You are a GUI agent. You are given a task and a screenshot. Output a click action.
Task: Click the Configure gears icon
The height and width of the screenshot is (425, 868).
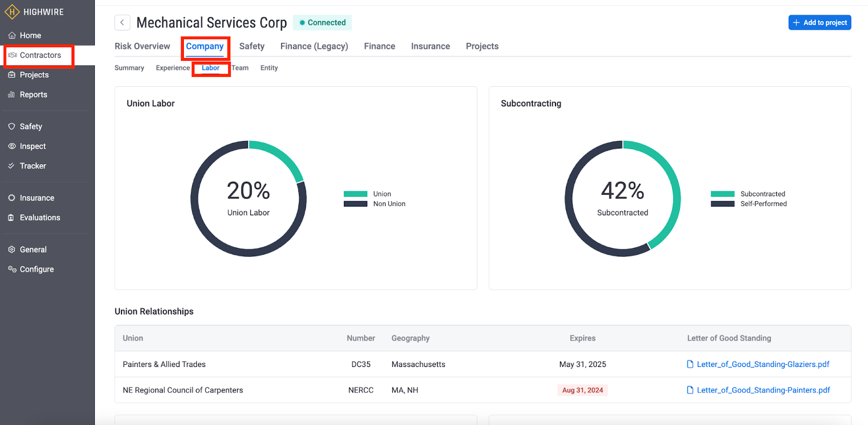(x=12, y=269)
